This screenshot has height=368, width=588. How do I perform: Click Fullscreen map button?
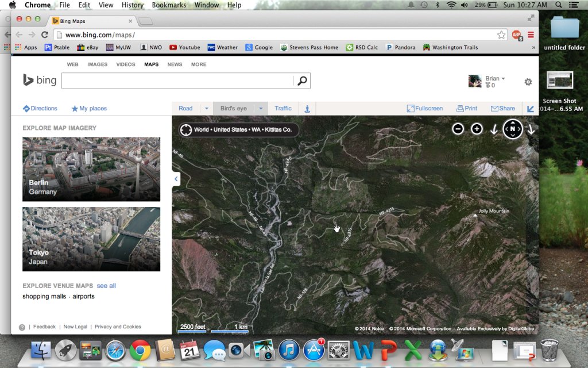tap(425, 108)
